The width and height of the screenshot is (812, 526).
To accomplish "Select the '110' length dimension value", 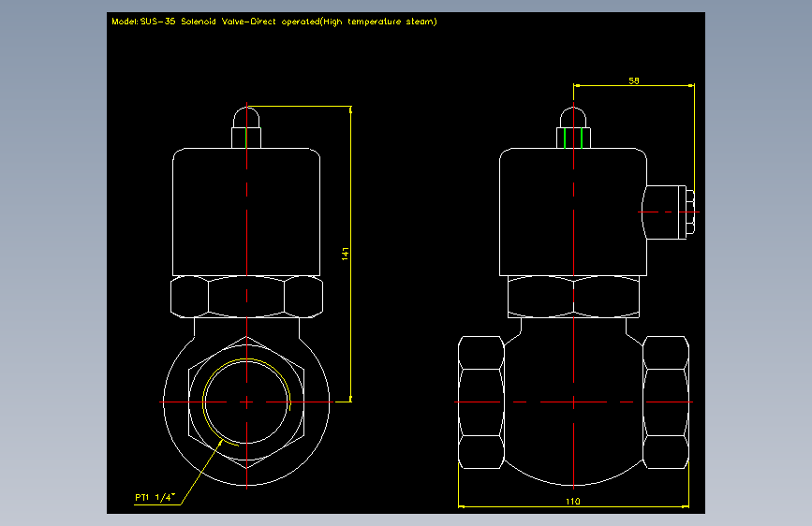I will tap(573, 501).
